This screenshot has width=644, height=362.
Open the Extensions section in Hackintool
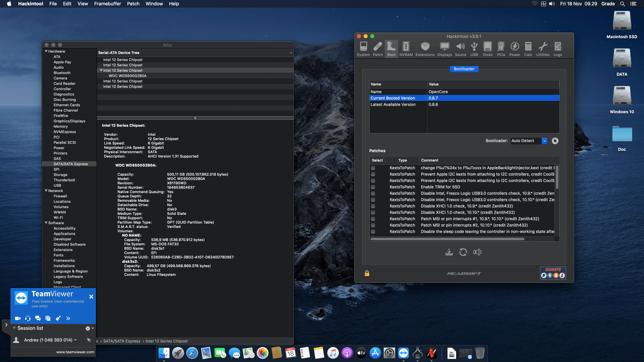tap(425, 49)
